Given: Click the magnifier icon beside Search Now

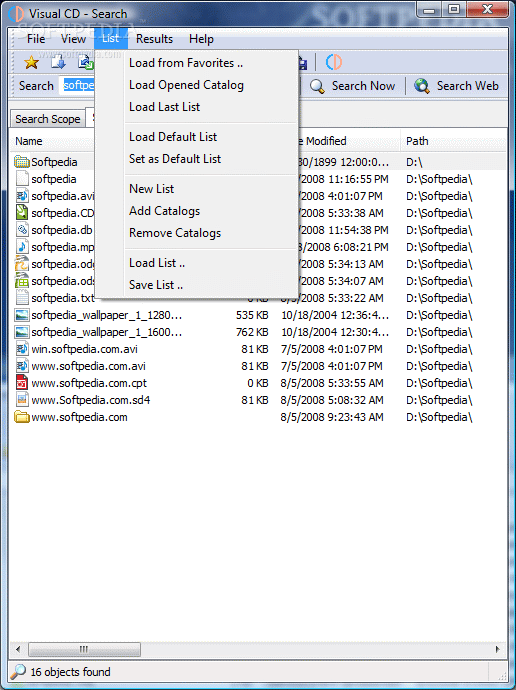Looking at the screenshot, I should 317,86.
